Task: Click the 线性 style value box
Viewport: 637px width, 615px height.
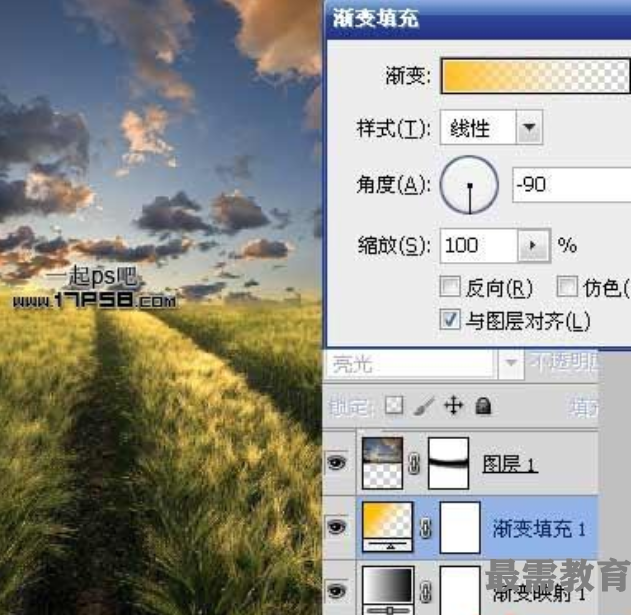Action: (478, 128)
